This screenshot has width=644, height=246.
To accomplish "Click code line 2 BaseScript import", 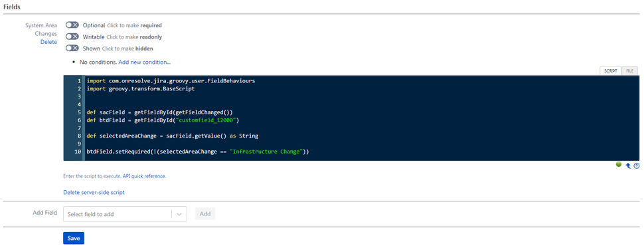I will pos(141,88).
